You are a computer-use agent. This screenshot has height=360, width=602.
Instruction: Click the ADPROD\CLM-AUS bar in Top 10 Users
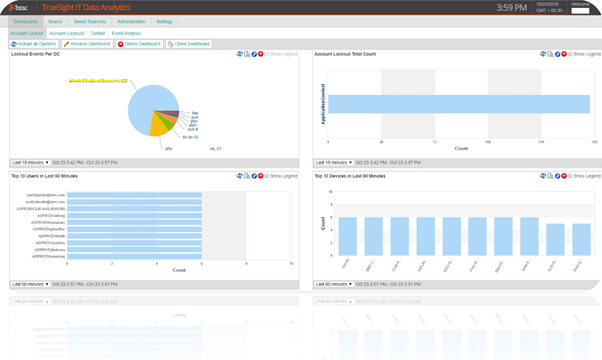point(134,209)
